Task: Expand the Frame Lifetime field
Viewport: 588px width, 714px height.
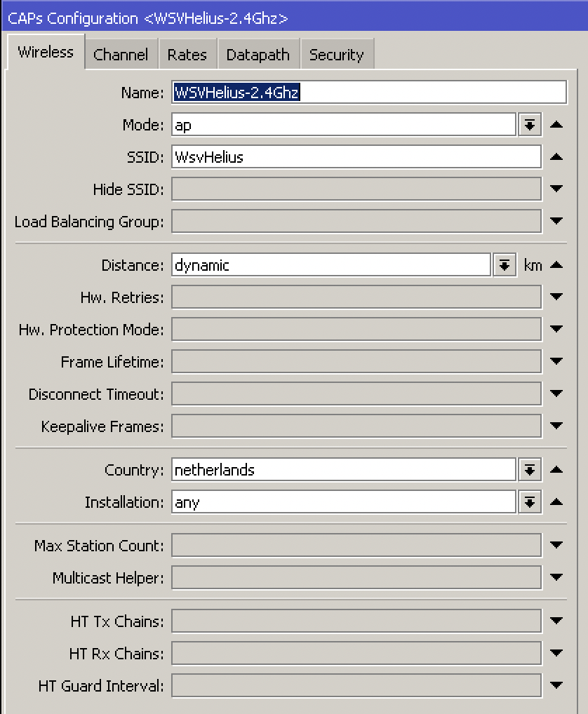Action: tap(556, 361)
